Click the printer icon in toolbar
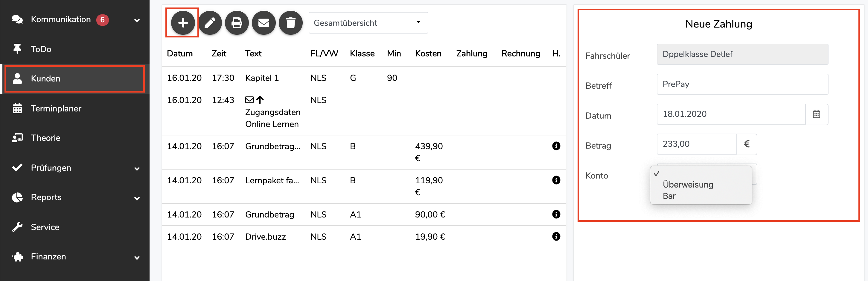 (237, 23)
